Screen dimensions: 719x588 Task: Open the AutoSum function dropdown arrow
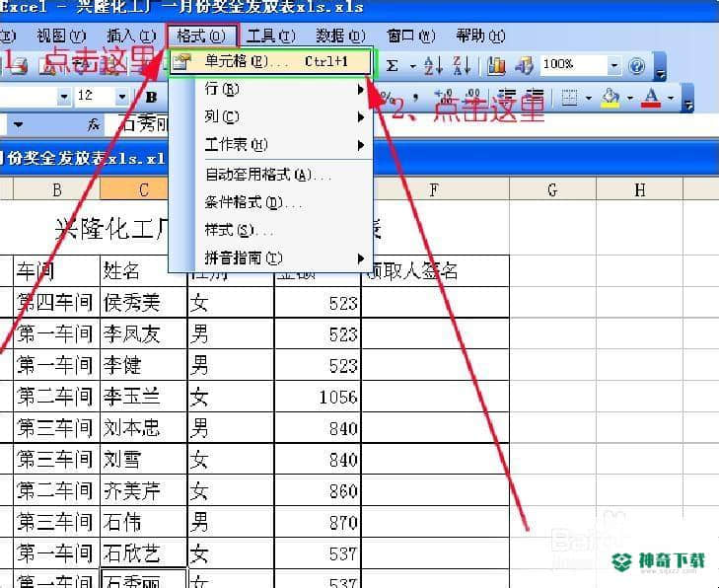[x=413, y=66]
